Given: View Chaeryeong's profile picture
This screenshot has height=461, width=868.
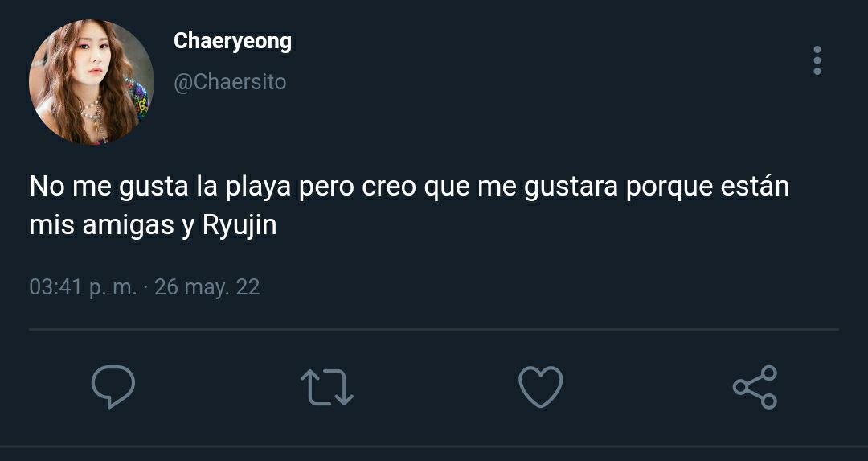Looking at the screenshot, I should [x=92, y=82].
